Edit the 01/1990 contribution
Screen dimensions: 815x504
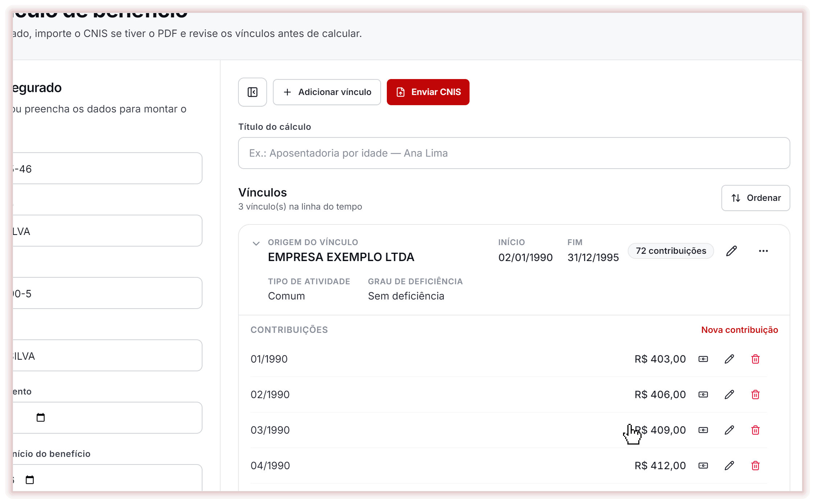click(x=729, y=359)
